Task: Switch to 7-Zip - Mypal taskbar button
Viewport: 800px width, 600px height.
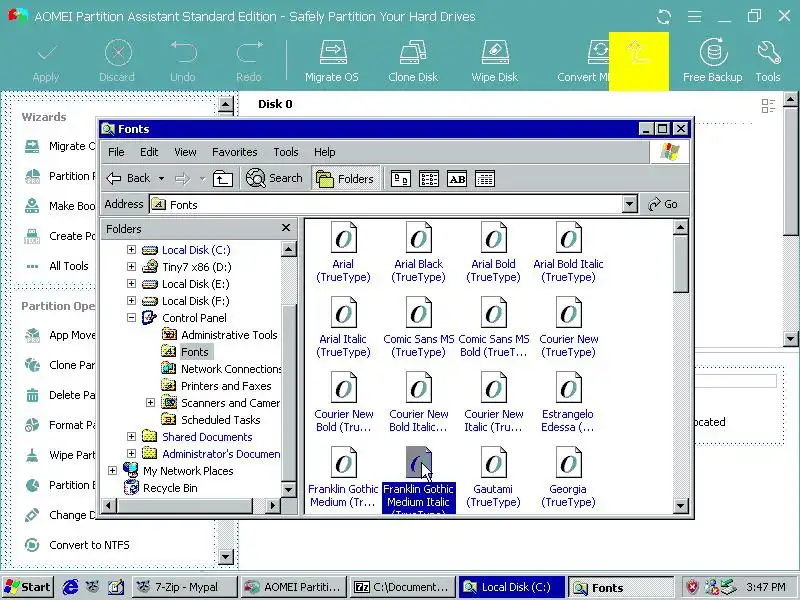Action: 185,587
